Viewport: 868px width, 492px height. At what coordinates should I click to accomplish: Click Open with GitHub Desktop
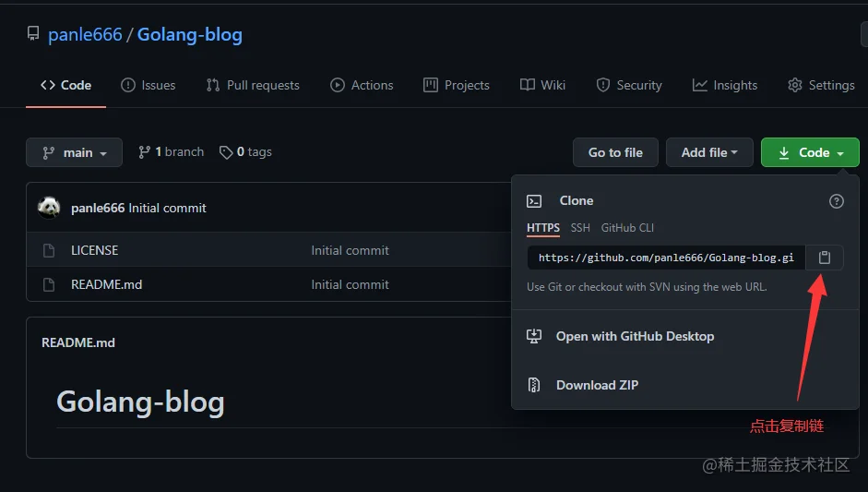[635, 336]
